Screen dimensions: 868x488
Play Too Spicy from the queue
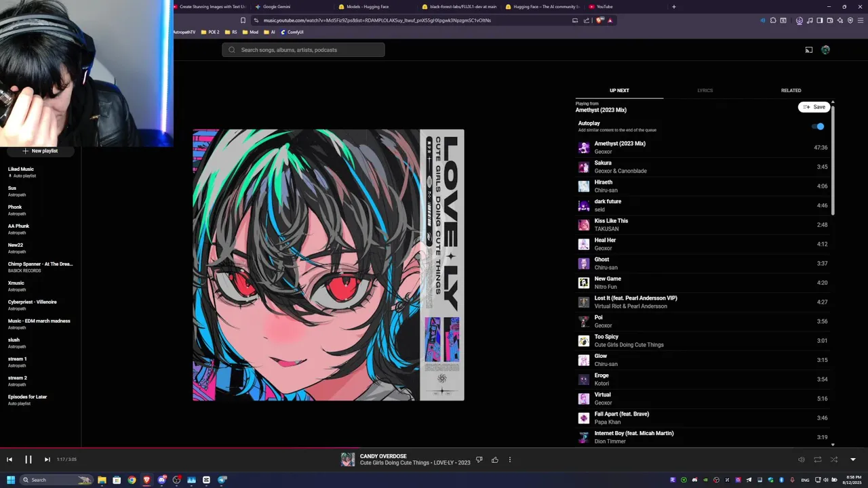[704, 341]
